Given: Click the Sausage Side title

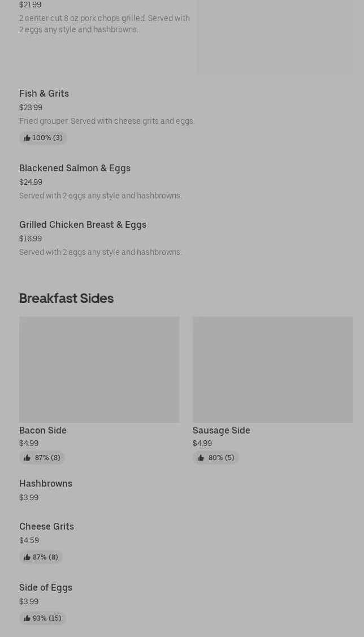Looking at the screenshot, I should point(222,430).
